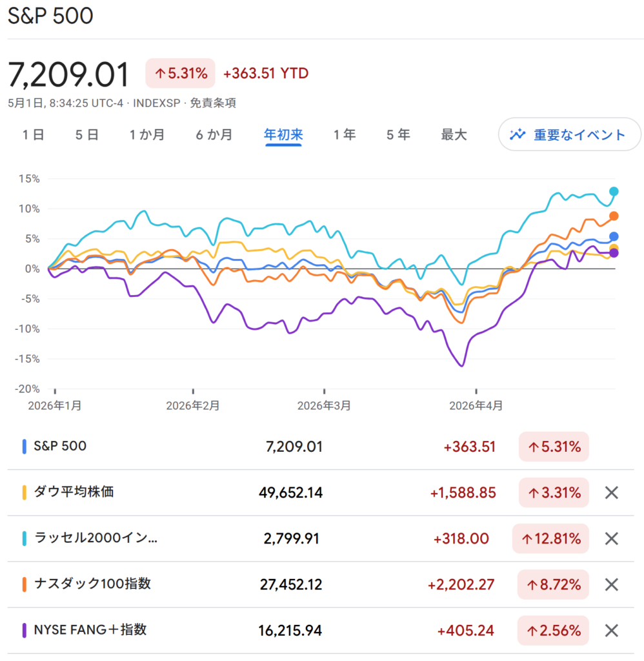Show the 最大 chart range
This screenshot has width=644, height=661.
point(454,134)
